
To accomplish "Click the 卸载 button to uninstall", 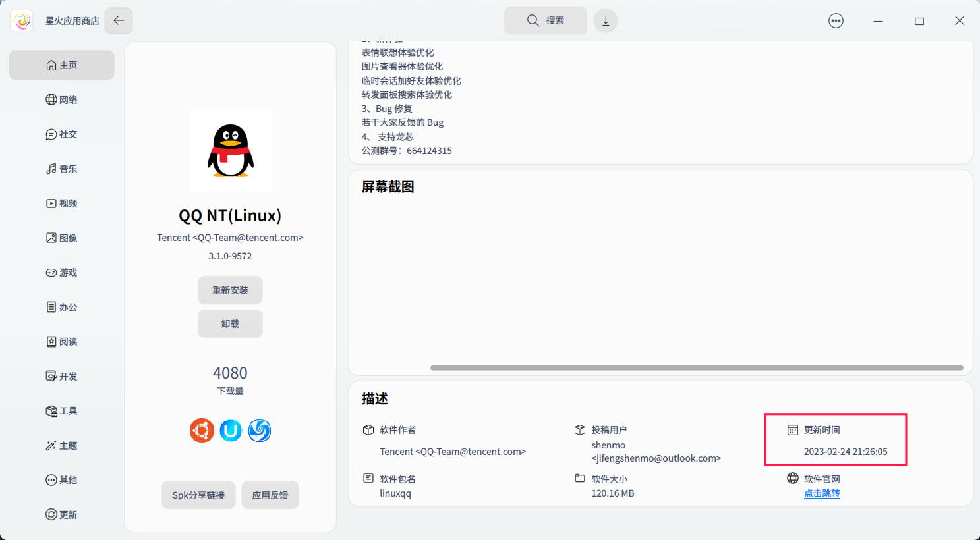I will (230, 324).
